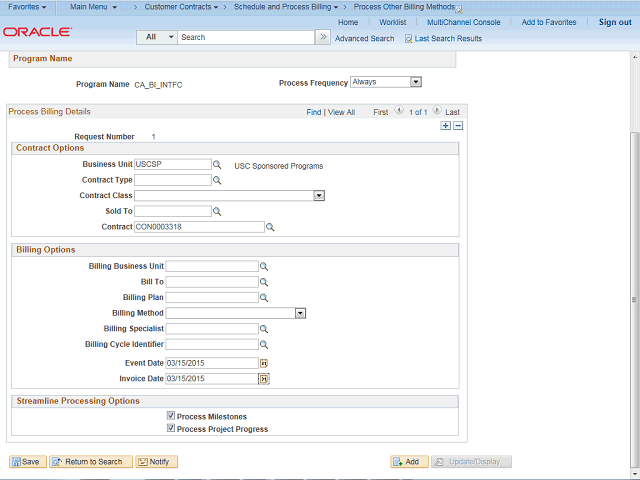Click the Business Unit lookup magnifier icon
The width and height of the screenshot is (640, 480).
[217, 165]
